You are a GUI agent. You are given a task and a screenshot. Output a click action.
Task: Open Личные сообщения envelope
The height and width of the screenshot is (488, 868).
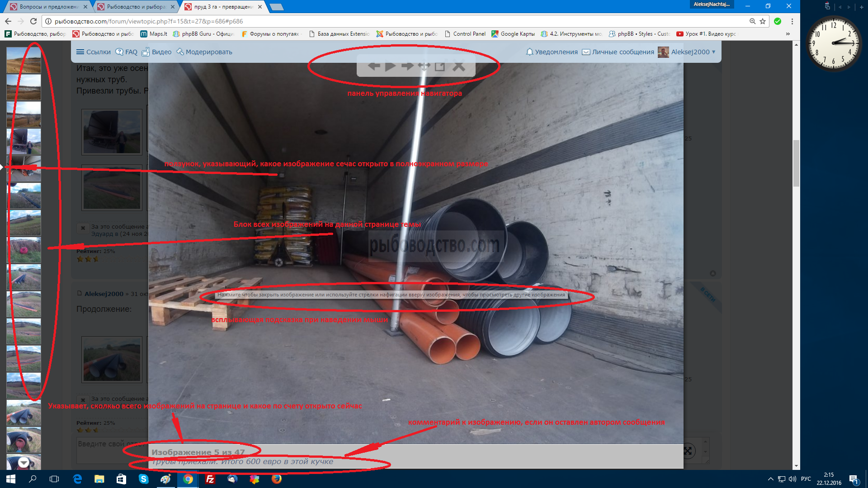586,52
